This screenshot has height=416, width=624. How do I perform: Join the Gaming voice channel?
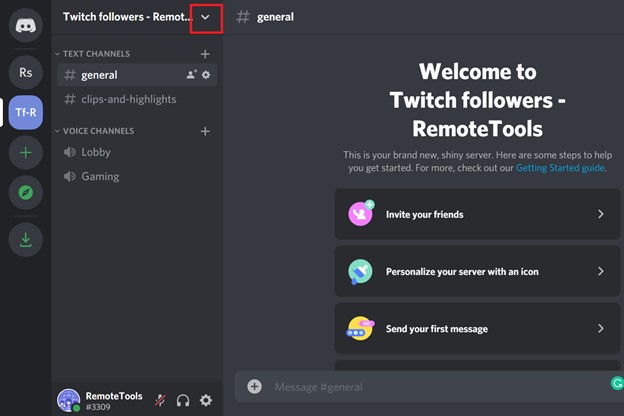(x=137, y=176)
